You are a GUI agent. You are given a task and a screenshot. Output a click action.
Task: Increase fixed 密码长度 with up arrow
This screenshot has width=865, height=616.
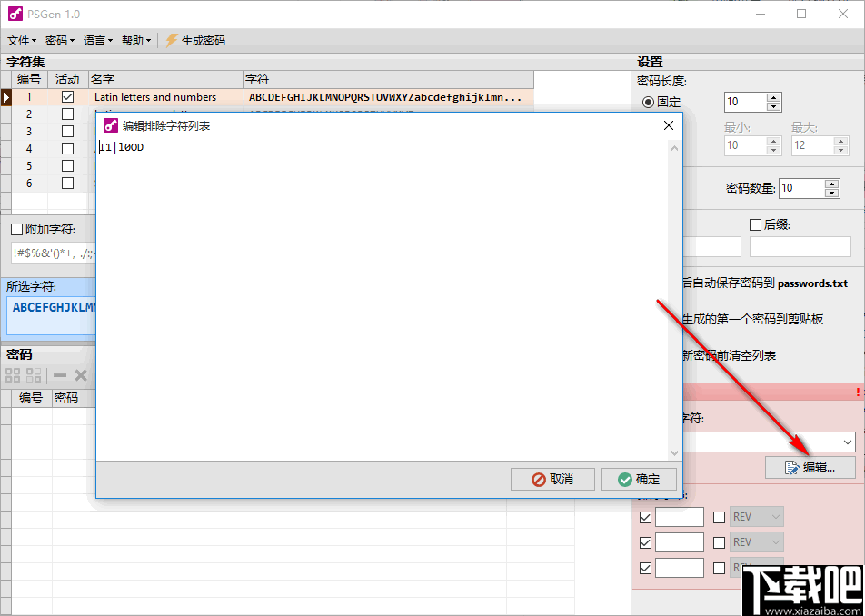coord(774,97)
